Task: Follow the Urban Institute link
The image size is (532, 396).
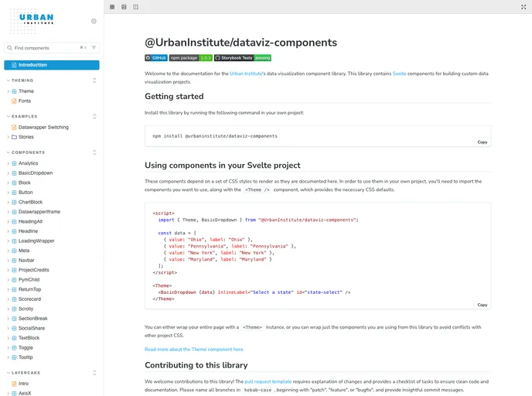Action: (246, 73)
